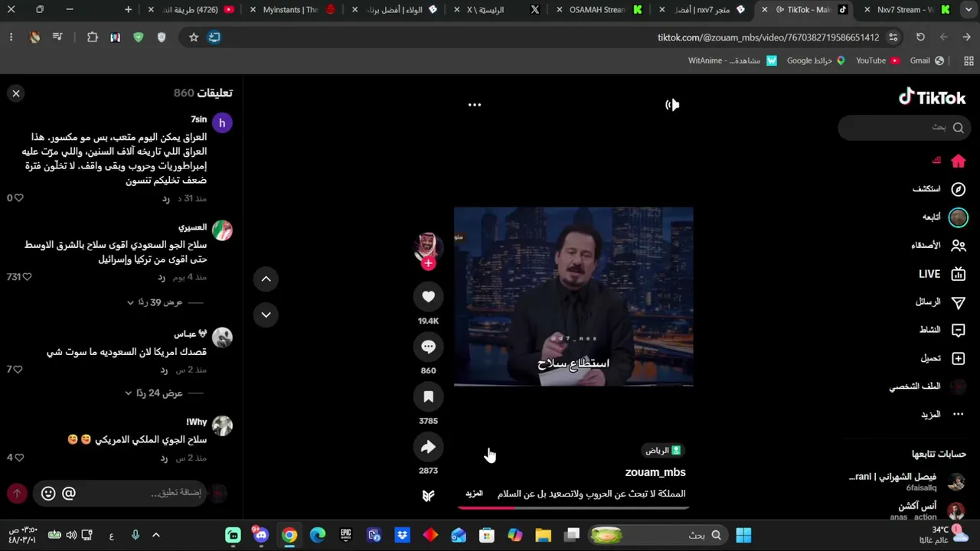Open the video three-dots options menu

(x=475, y=105)
